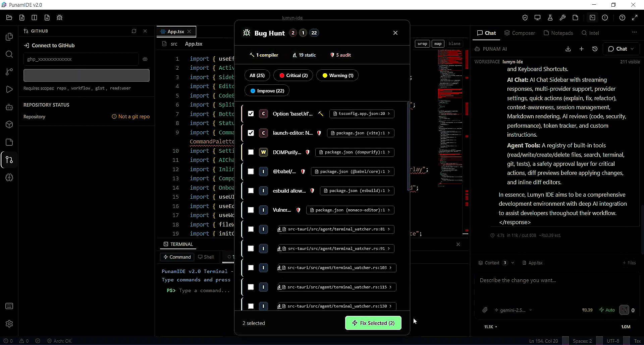Open Source Control in activity bar

click(9, 72)
